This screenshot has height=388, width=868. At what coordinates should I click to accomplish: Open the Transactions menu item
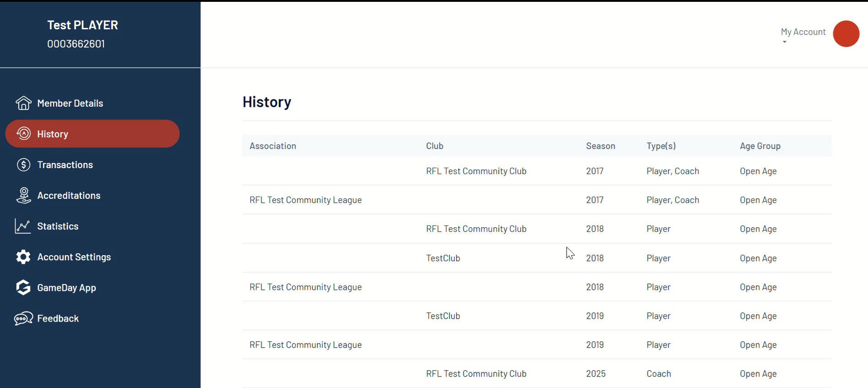pyautogui.click(x=65, y=164)
